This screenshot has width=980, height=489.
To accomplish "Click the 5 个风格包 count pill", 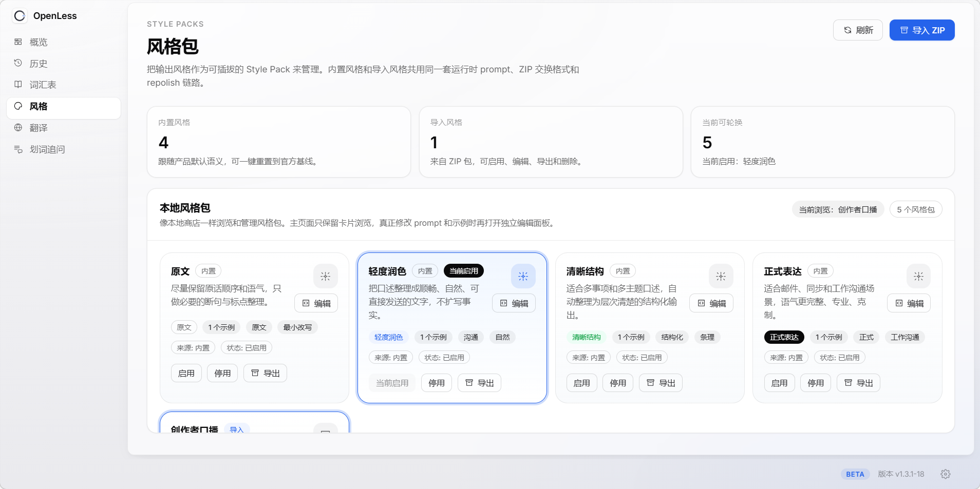I will (x=916, y=209).
